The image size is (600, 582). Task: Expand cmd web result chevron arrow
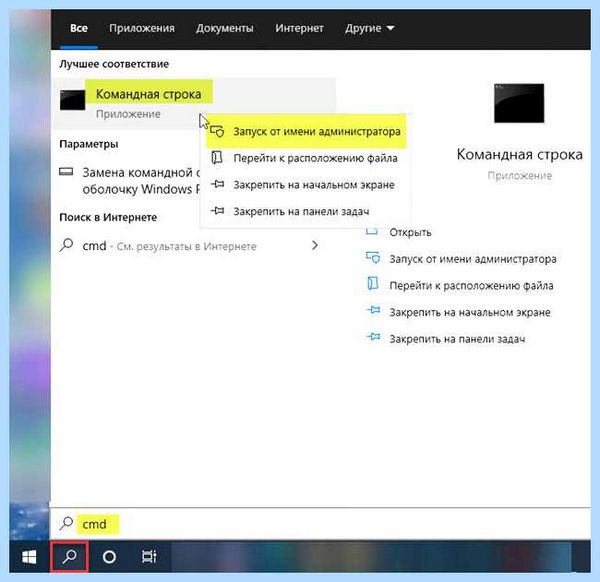point(315,245)
